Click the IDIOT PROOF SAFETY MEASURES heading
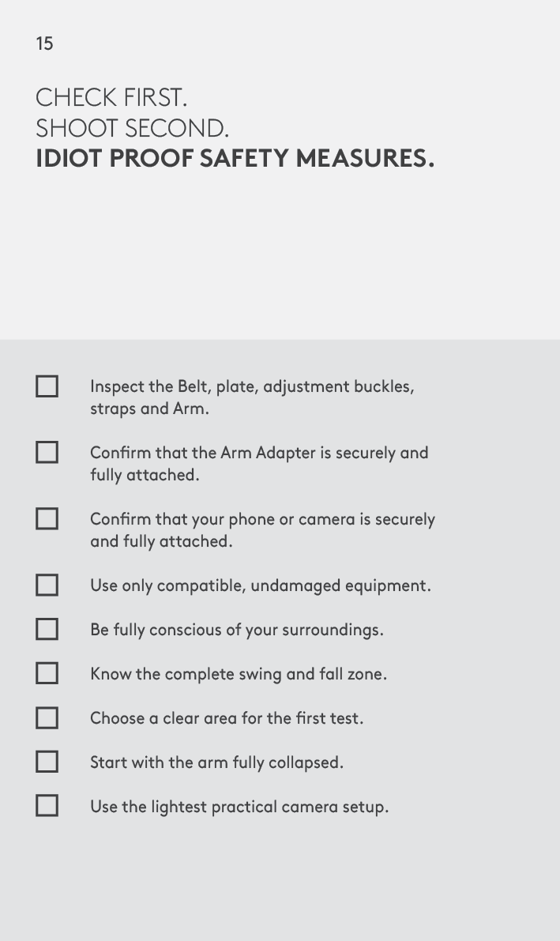The image size is (560, 941). coord(235,159)
